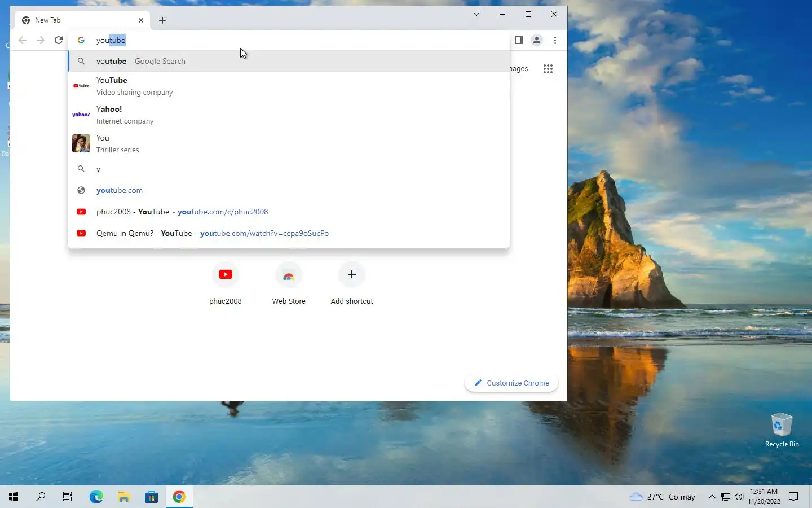Select the phúc2008 - YouTube suggestion
This screenshot has width=812, height=508.
coord(289,212)
